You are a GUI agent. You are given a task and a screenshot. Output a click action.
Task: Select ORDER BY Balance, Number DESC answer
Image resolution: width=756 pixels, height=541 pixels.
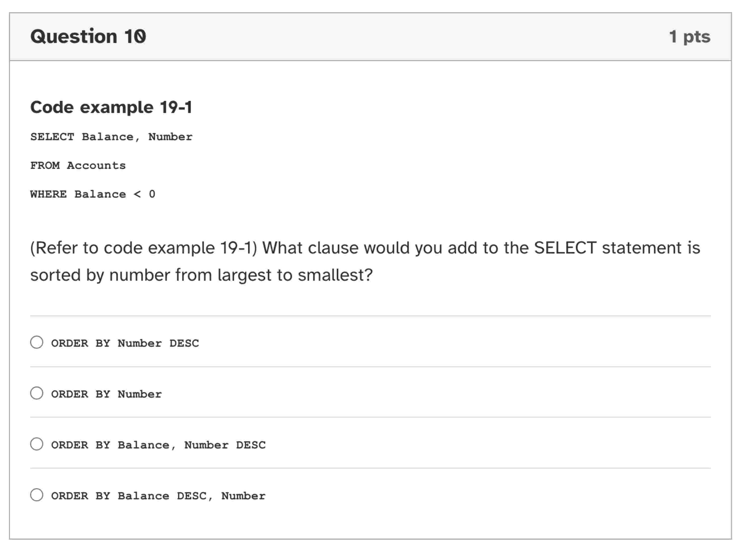tap(37, 444)
